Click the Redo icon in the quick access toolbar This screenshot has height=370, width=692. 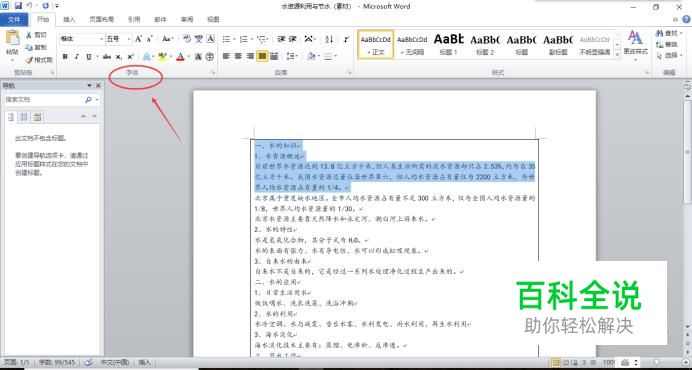pyautogui.click(x=45, y=6)
